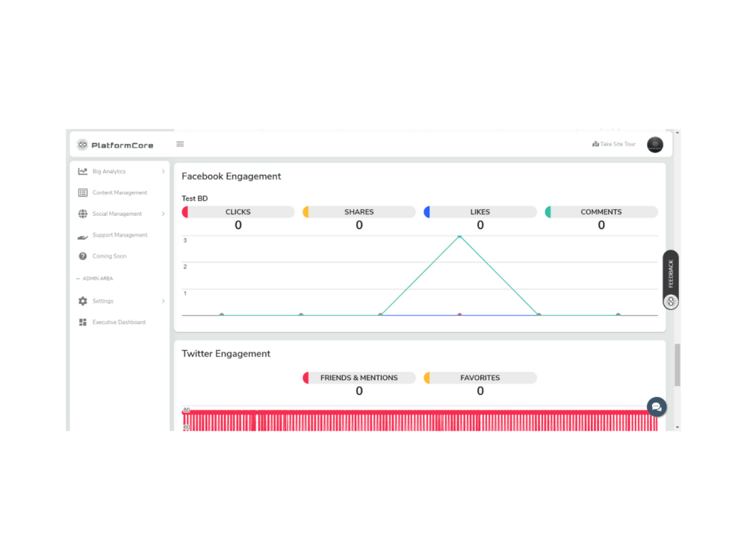Open Content Management menu item
Screen dimensions: 747x560
[120, 193]
